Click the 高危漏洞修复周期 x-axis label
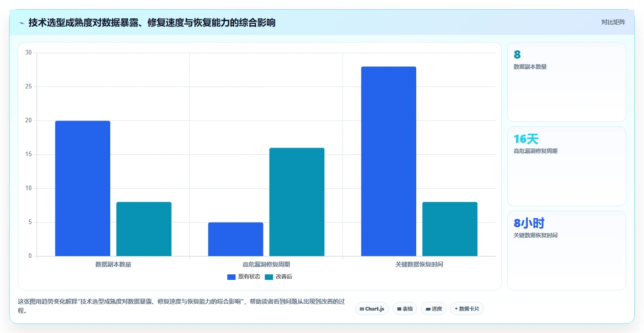 266,264
